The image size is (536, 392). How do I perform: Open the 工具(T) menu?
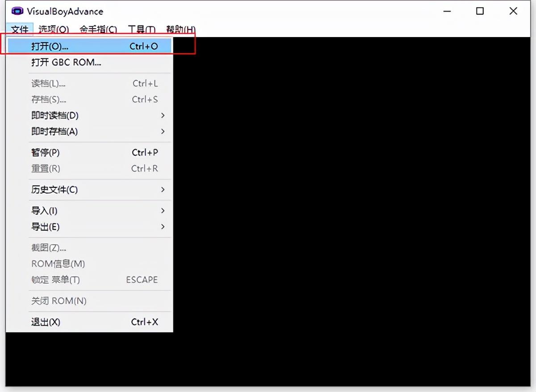tap(142, 29)
